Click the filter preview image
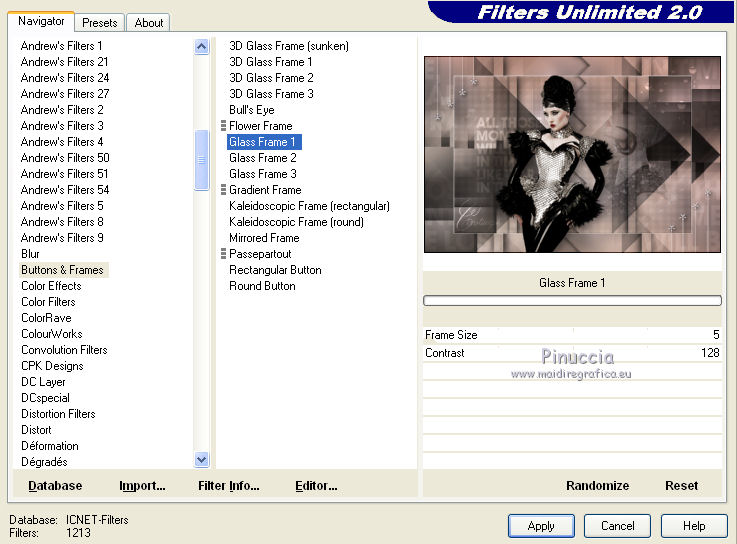 pos(572,154)
